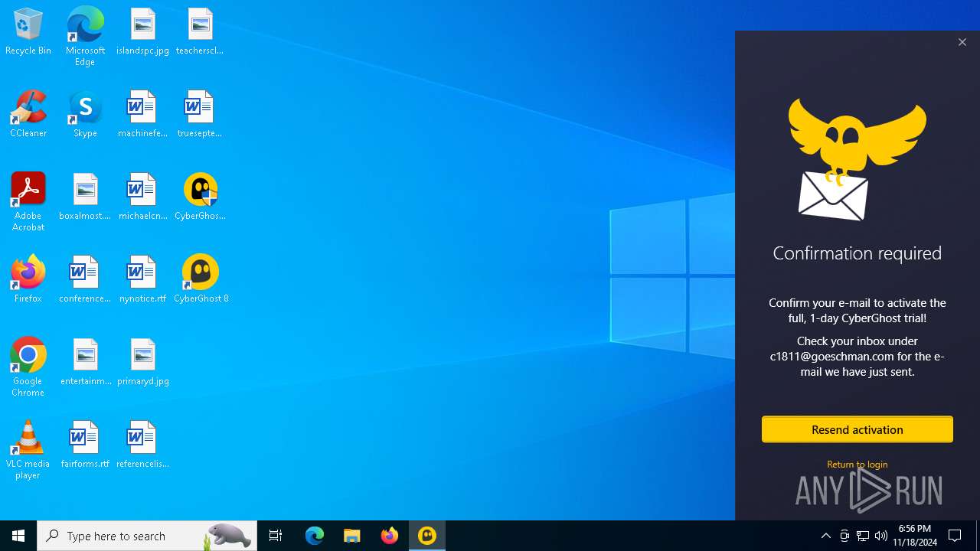980x551 pixels.
Task: Open the Adobe Acrobat desktop shortcut
Action: [x=28, y=202]
